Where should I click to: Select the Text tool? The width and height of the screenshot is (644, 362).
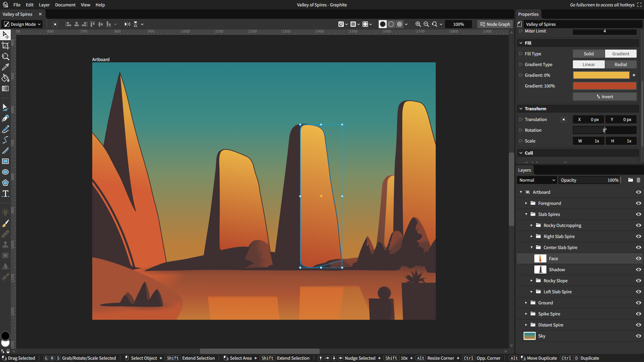tap(6, 194)
